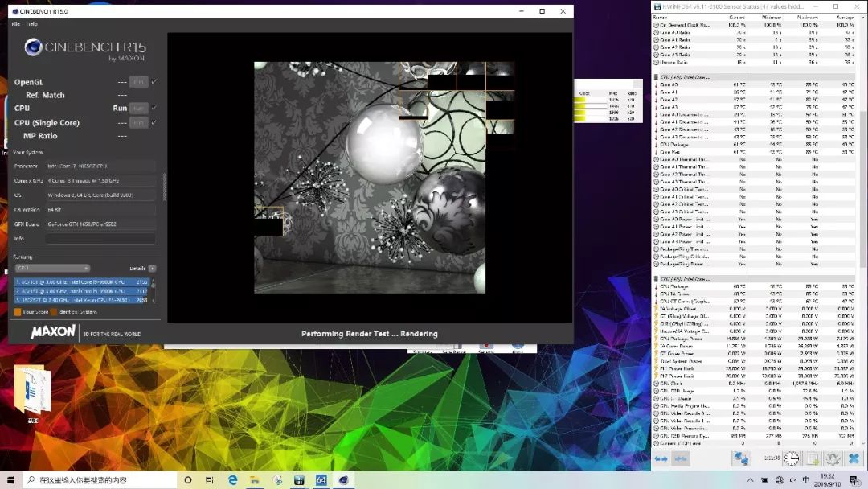
Task: Open the Help menu in Cinebench
Action: click(x=32, y=24)
